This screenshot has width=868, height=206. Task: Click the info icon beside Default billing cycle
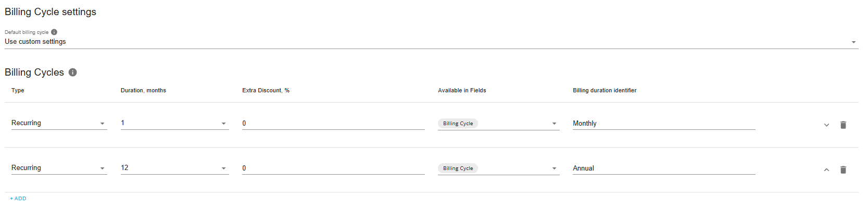[x=54, y=32]
